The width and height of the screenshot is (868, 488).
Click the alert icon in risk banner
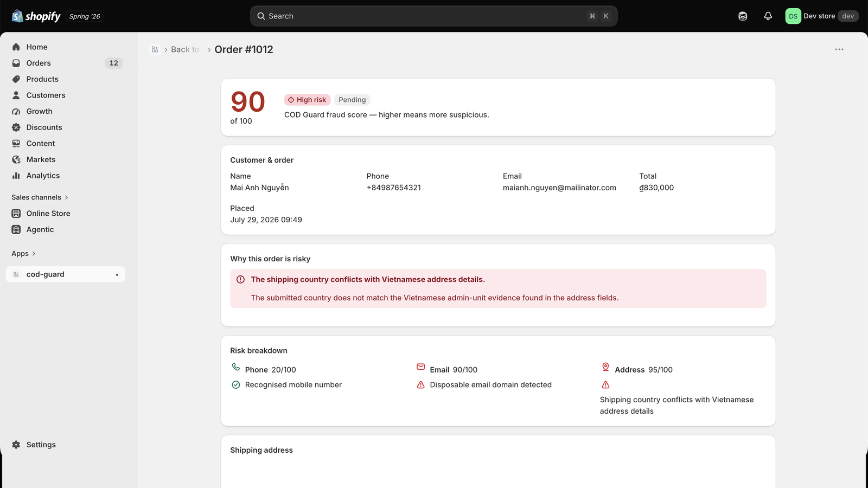click(240, 280)
